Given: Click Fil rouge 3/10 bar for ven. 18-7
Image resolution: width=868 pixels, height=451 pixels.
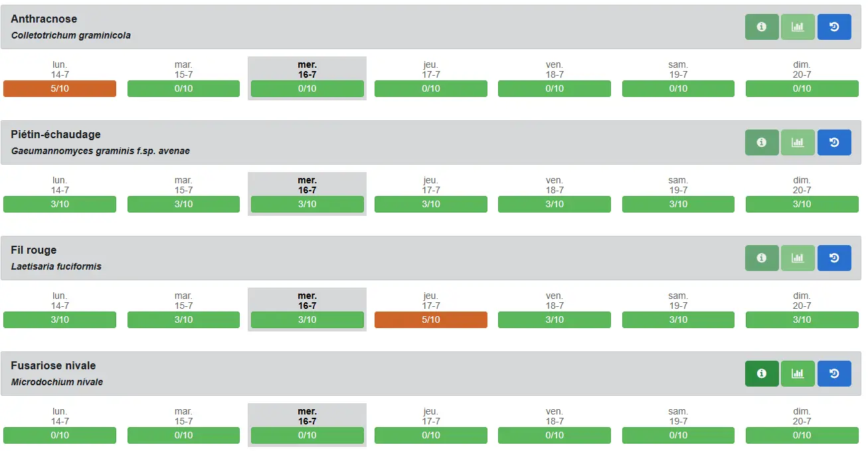Looking at the screenshot, I should pyautogui.click(x=555, y=320).
